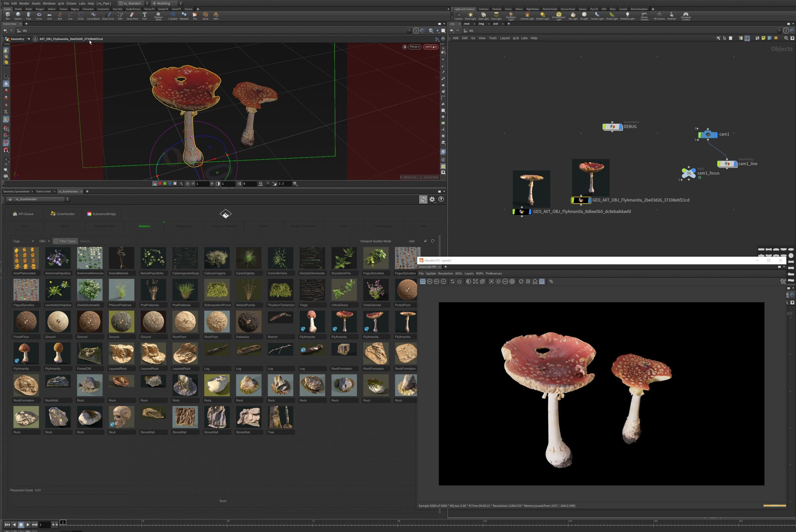The height and width of the screenshot is (532, 796).
Task: Open the OBJ format dropdown
Action: click(x=44, y=241)
